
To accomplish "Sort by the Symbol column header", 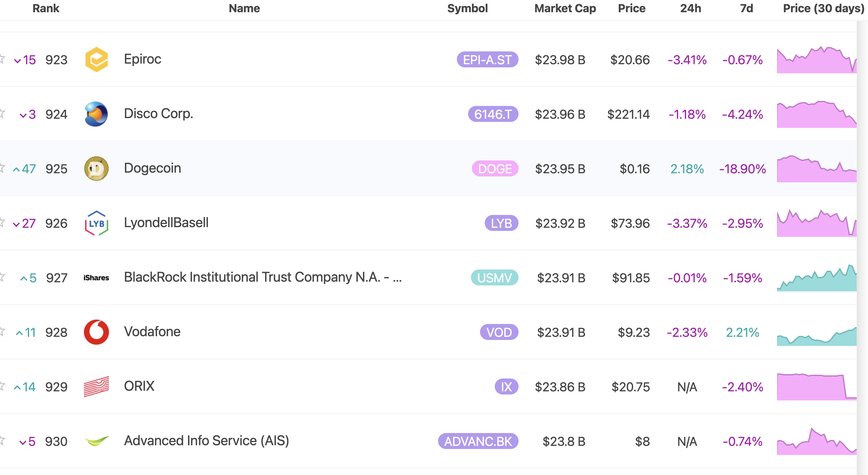I will (x=468, y=8).
